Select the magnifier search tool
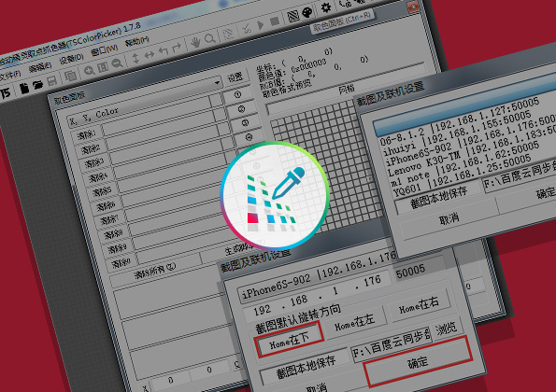This screenshot has width=556, height=392. [x=210, y=38]
